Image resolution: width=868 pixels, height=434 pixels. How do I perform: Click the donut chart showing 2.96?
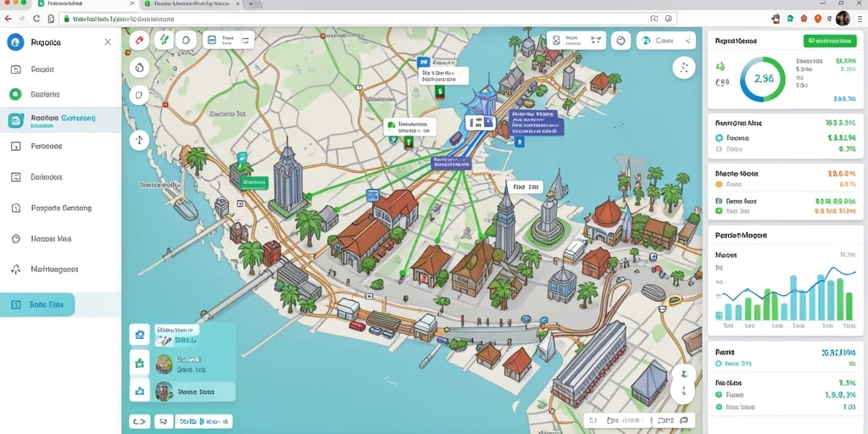(762, 79)
